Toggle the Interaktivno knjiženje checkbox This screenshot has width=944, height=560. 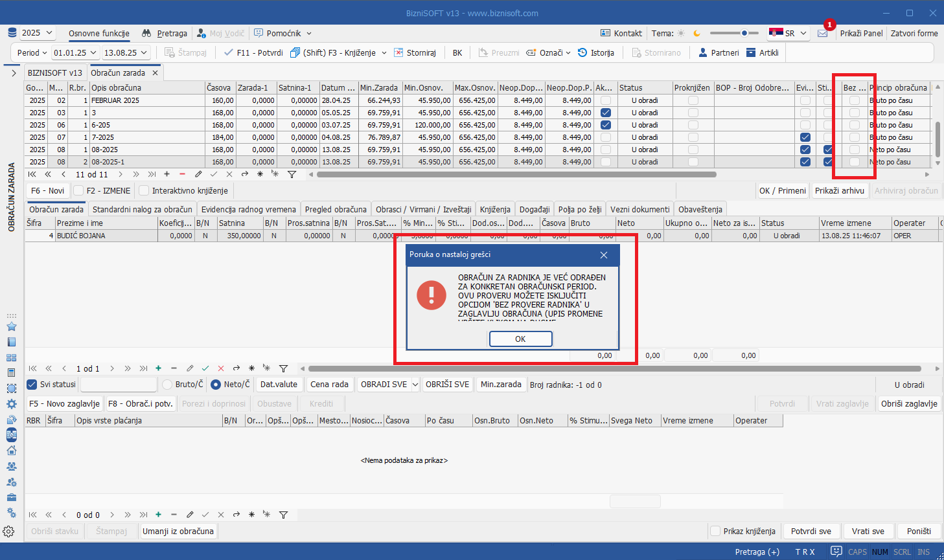coord(144,190)
